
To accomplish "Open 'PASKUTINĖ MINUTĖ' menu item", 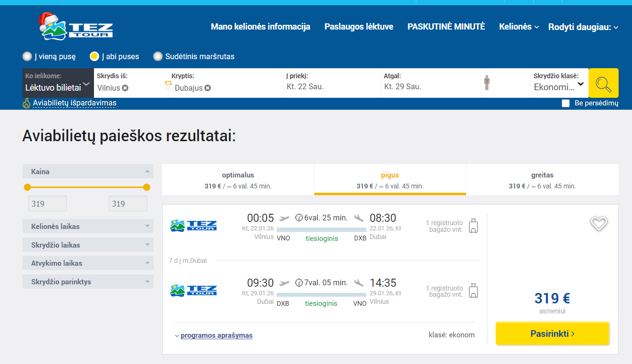I will click(446, 27).
